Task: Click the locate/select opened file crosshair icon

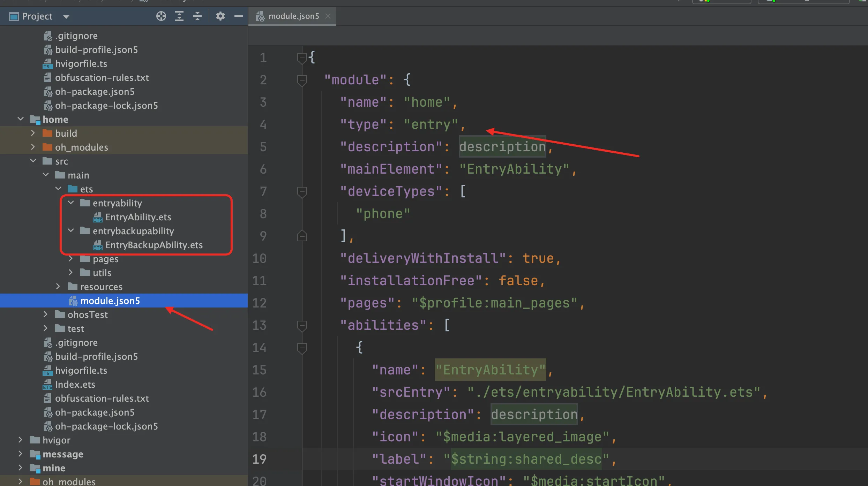Action: 161,16
